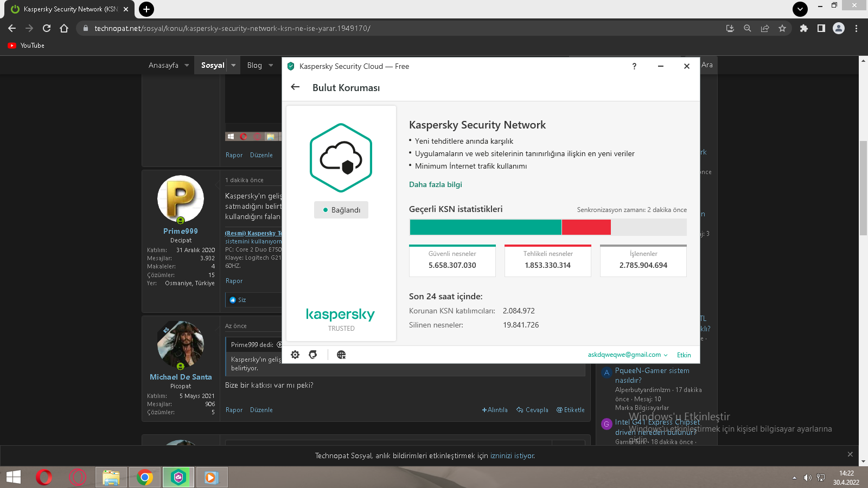Click Cevapla on Michael's post
This screenshot has width=868, height=488.
pos(532,410)
